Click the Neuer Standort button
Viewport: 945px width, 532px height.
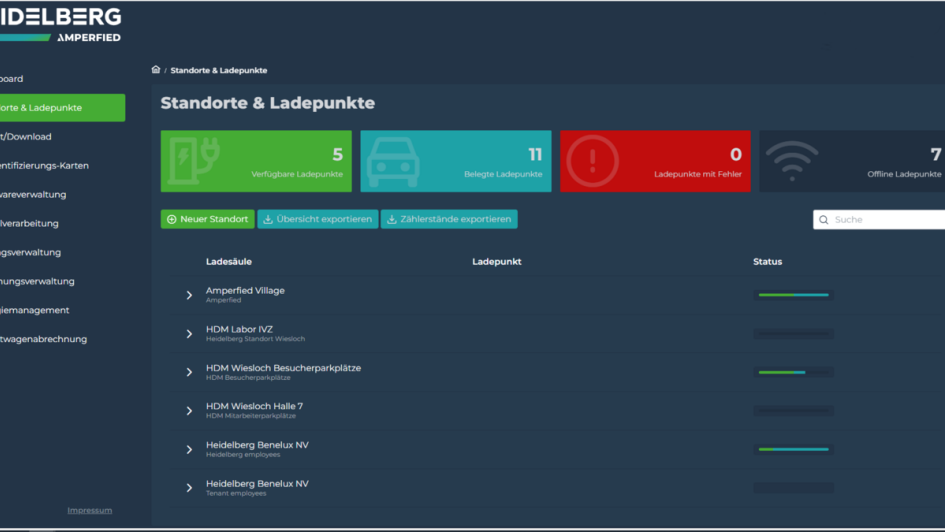coord(207,219)
